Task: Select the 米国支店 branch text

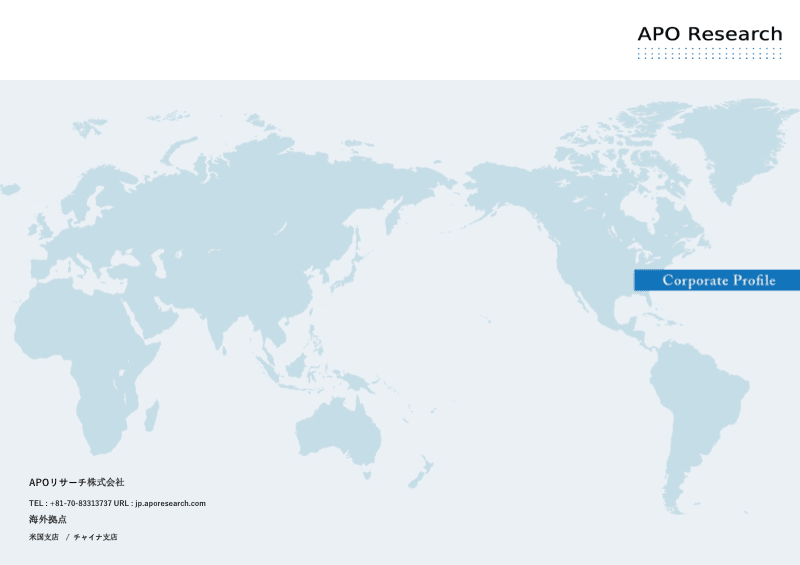Action: (x=43, y=537)
